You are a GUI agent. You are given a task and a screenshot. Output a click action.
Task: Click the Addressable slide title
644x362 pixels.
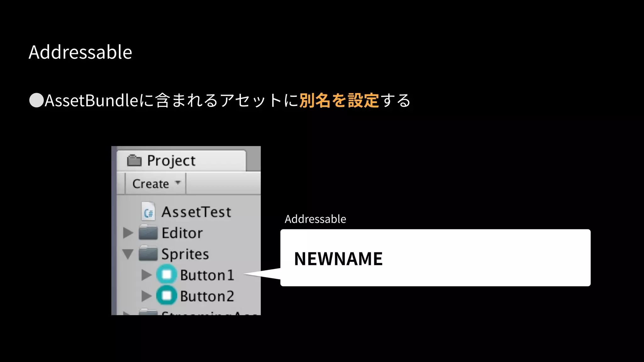(80, 52)
